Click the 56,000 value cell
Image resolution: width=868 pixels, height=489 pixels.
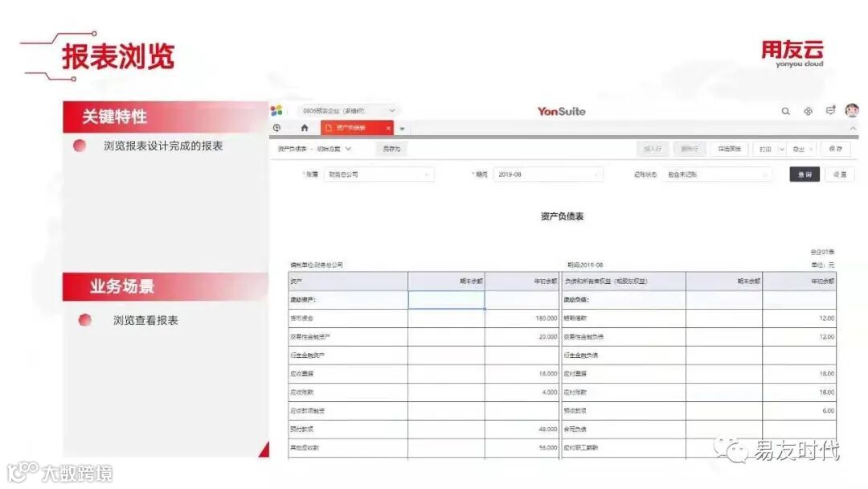[x=522, y=447]
